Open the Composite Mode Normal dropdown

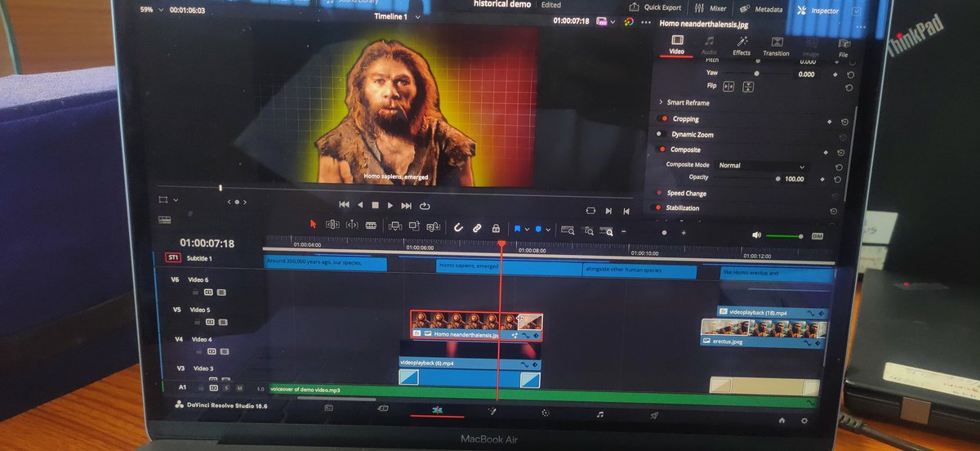(x=760, y=166)
